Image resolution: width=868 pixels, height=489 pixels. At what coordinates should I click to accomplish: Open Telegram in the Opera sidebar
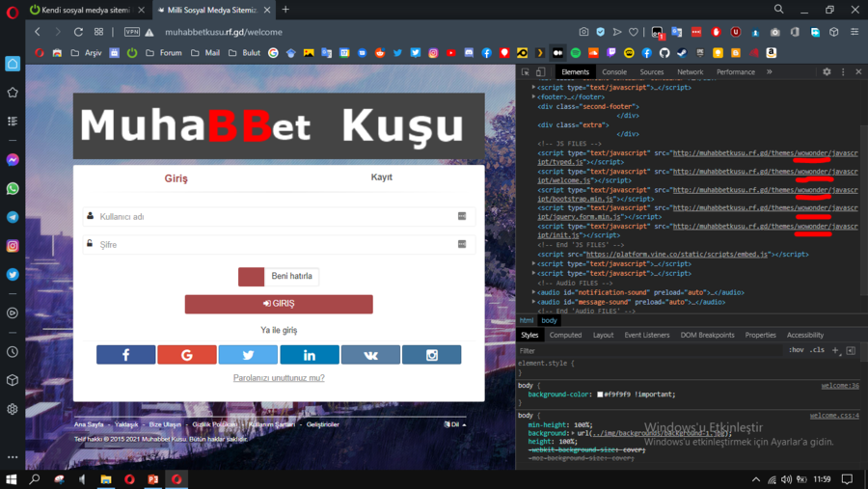click(x=13, y=217)
